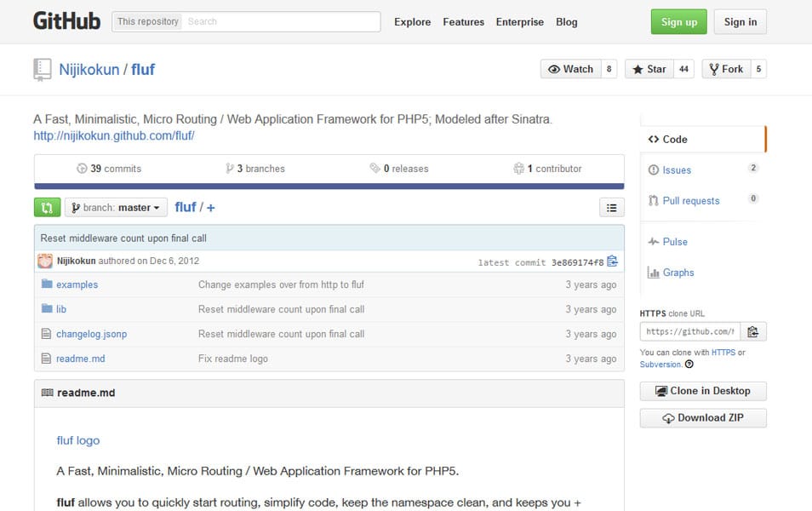Open the Enterprise menu item
The width and height of the screenshot is (812, 511).
520,22
